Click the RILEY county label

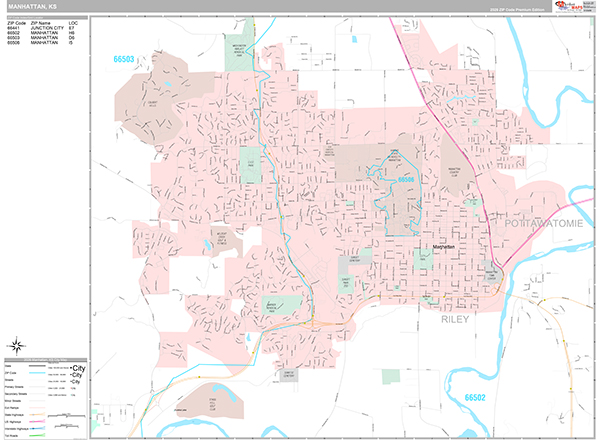point(455,319)
